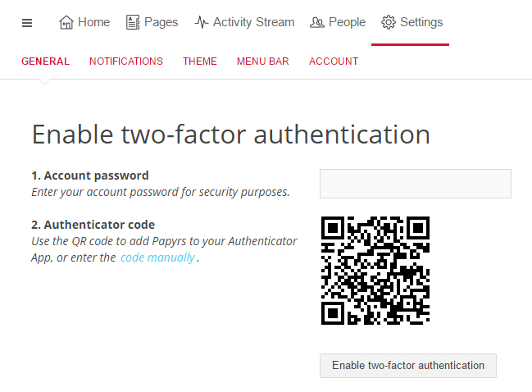Select the Theme tab
This screenshot has width=532, height=392.
tap(200, 61)
